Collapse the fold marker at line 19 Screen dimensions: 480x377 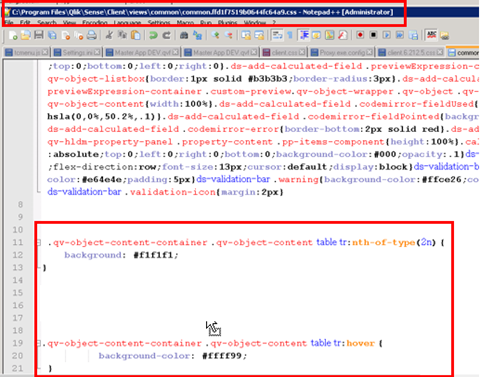[39, 343]
